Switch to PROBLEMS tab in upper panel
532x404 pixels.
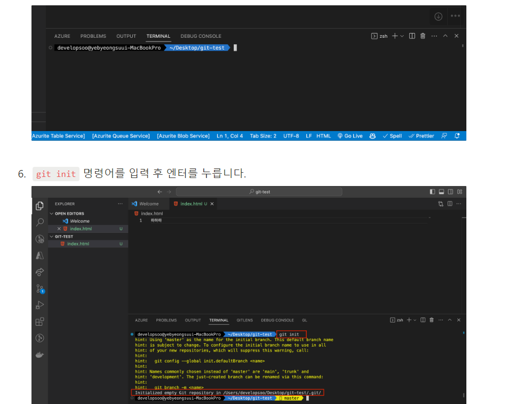93,36
